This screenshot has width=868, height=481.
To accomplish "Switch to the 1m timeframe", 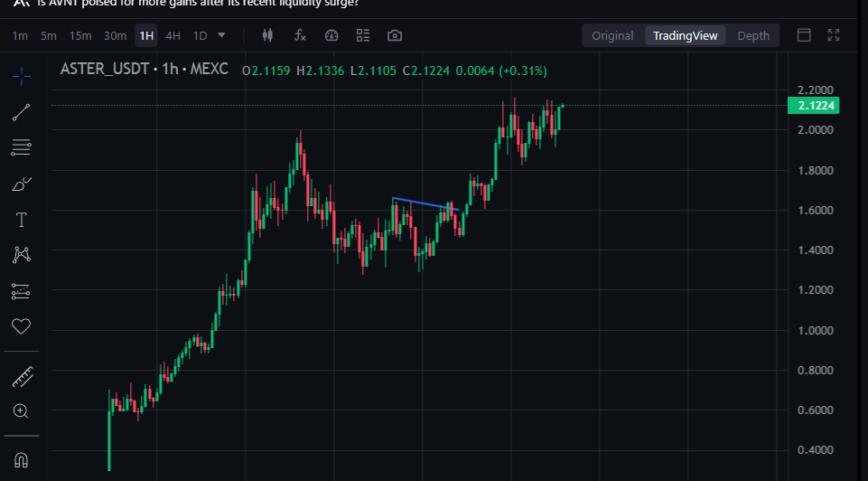I will (20, 35).
